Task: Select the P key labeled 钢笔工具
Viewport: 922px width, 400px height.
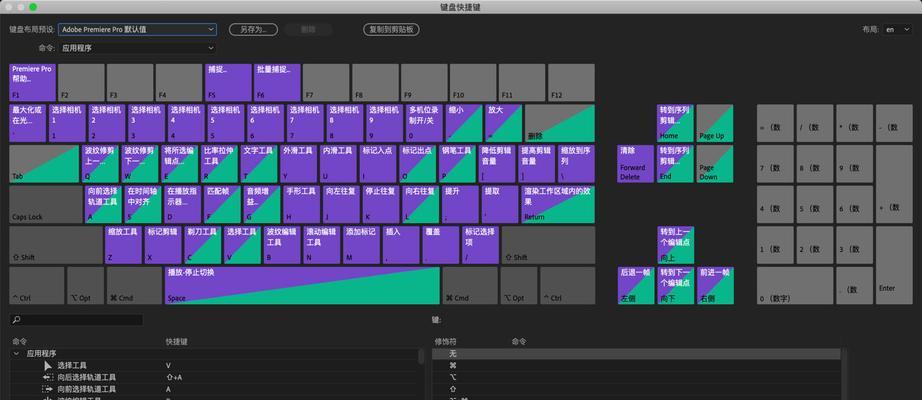Action: click(x=457, y=164)
